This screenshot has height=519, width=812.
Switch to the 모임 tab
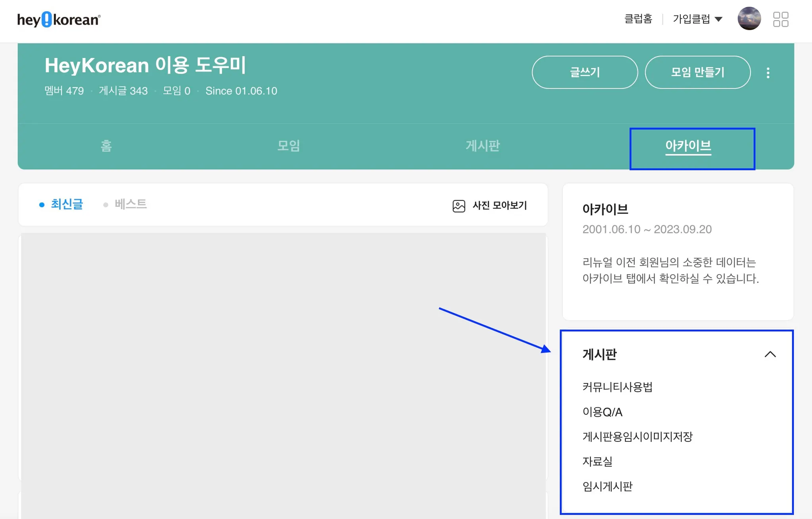(x=288, y=146)
